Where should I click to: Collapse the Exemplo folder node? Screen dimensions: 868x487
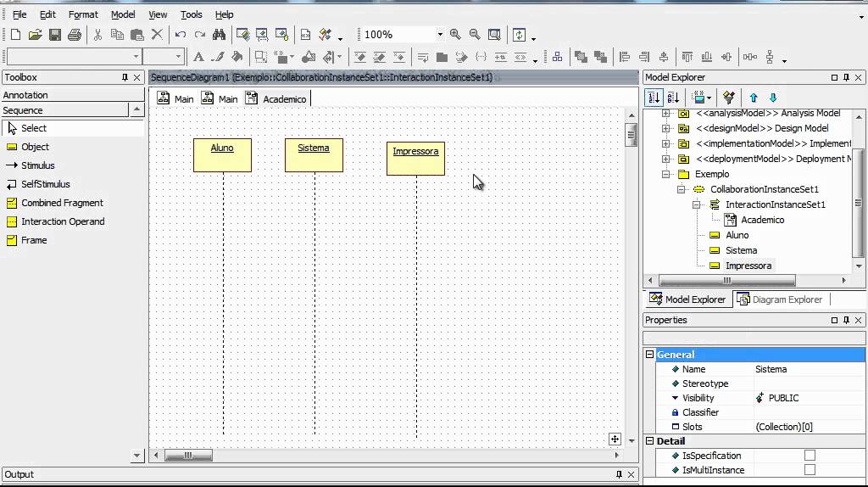(x=666, y=175)
